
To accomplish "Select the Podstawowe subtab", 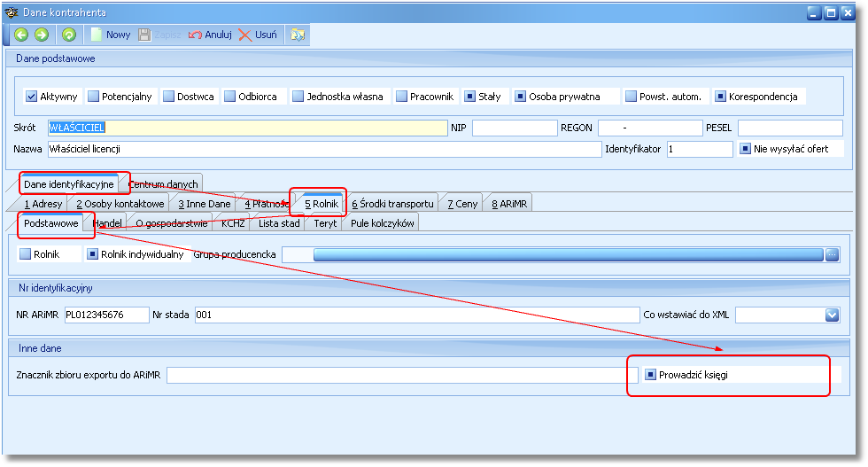I will click(51, 223).
